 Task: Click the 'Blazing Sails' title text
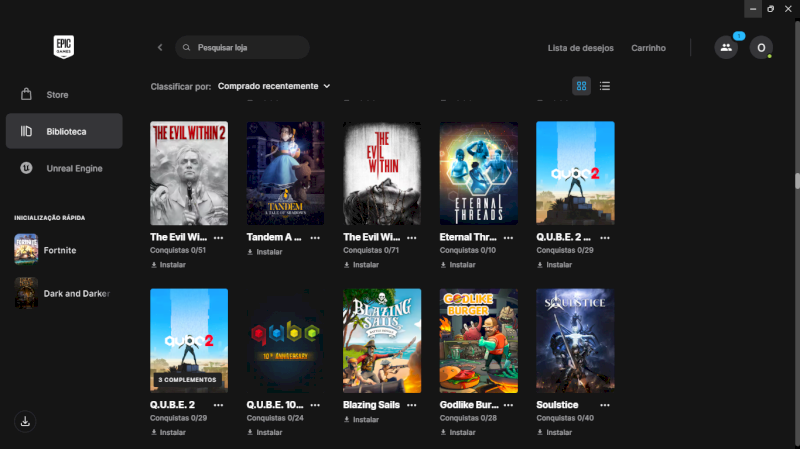[371, 405]
